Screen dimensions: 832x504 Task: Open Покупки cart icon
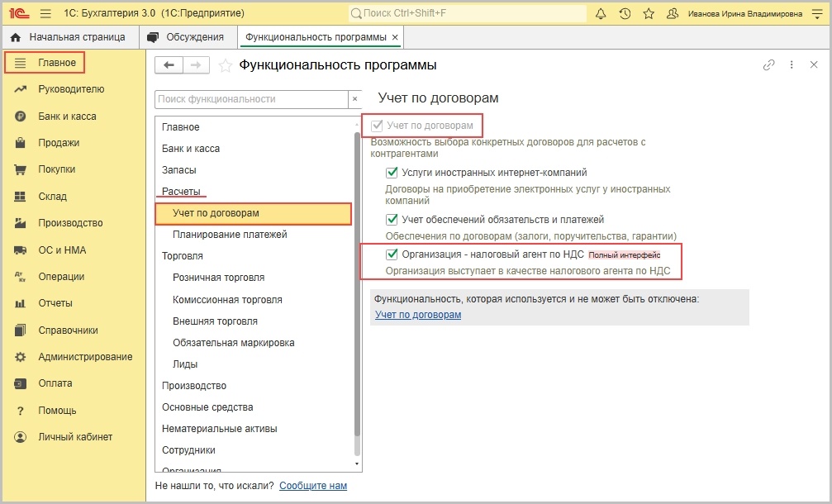20,169
